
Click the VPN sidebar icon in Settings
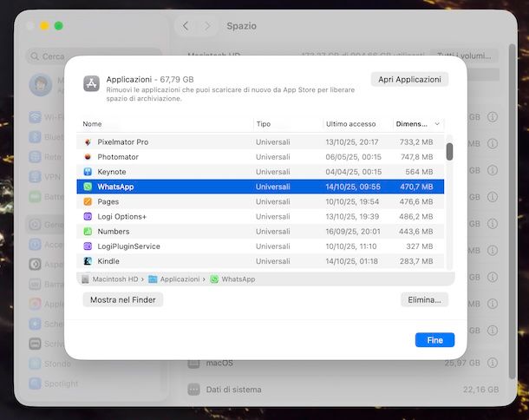click(35, 177)
